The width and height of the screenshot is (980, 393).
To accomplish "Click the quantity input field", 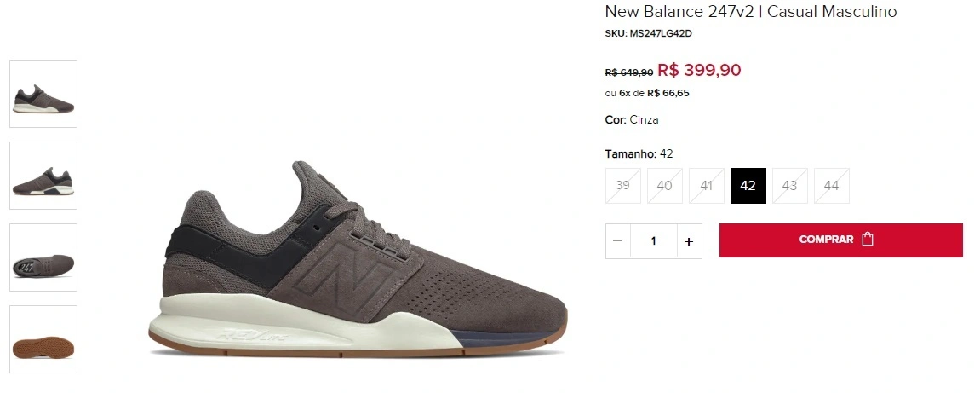I will tap(653, 241).
